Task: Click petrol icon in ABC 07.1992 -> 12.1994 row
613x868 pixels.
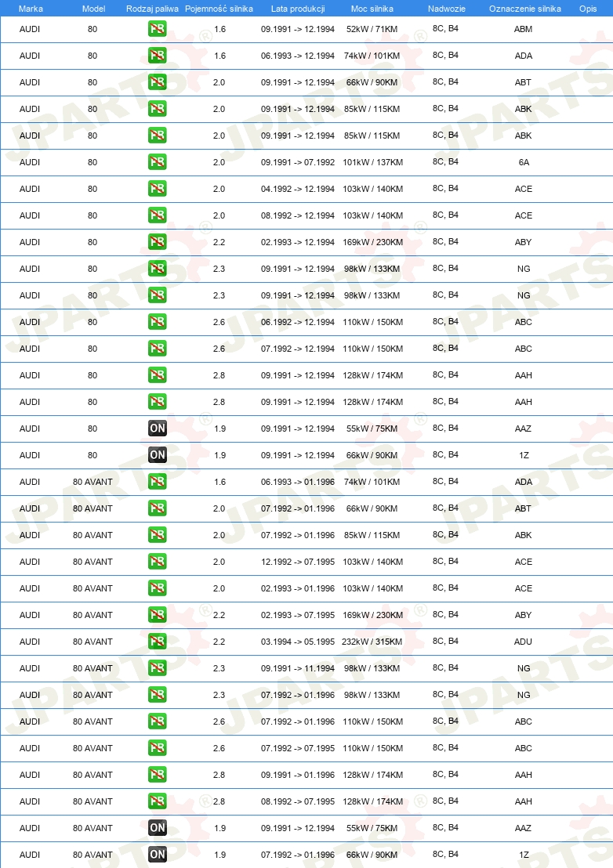Action: coord(158,348)
